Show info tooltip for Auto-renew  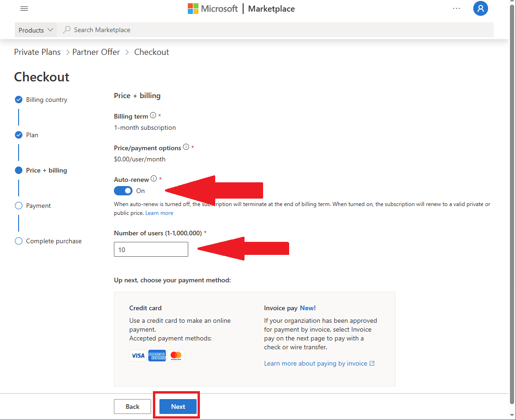click(x=154, y=179)
